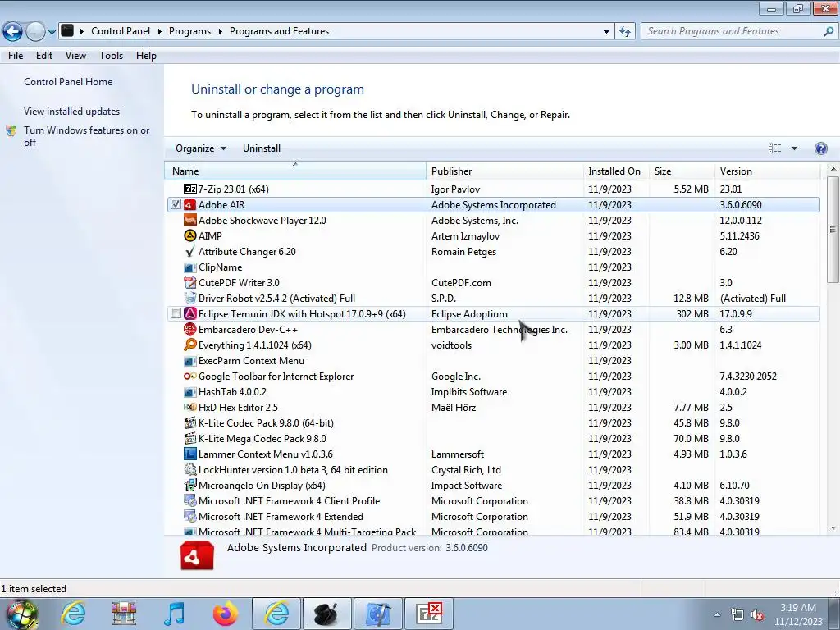Click the Windows Start orb

click(21, 614)
